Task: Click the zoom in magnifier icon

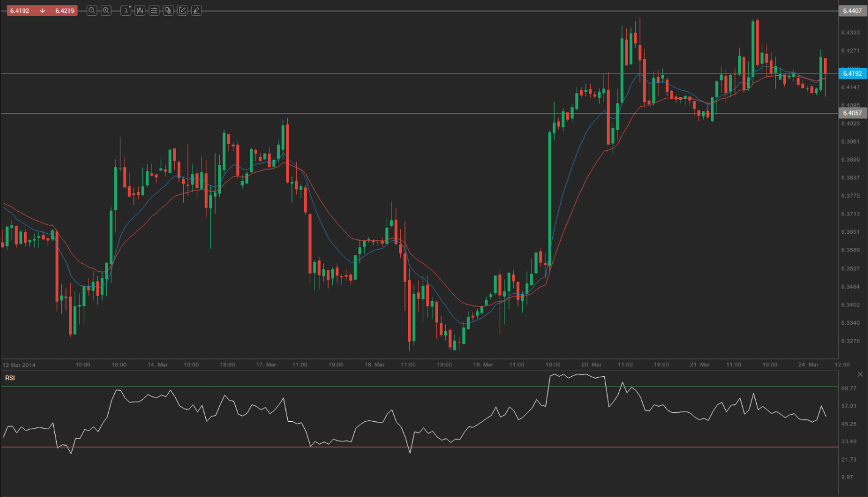Action: (106, 10)
